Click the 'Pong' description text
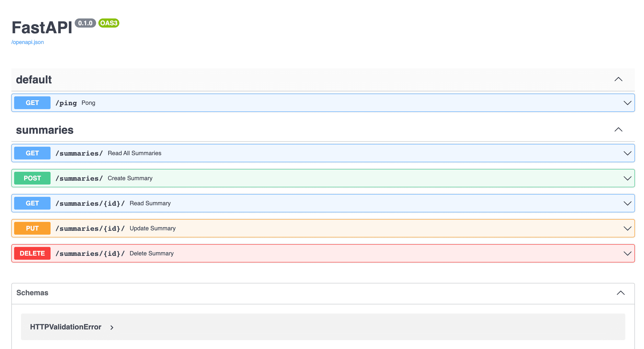644x349 pixels. click(x=88, y=103)
